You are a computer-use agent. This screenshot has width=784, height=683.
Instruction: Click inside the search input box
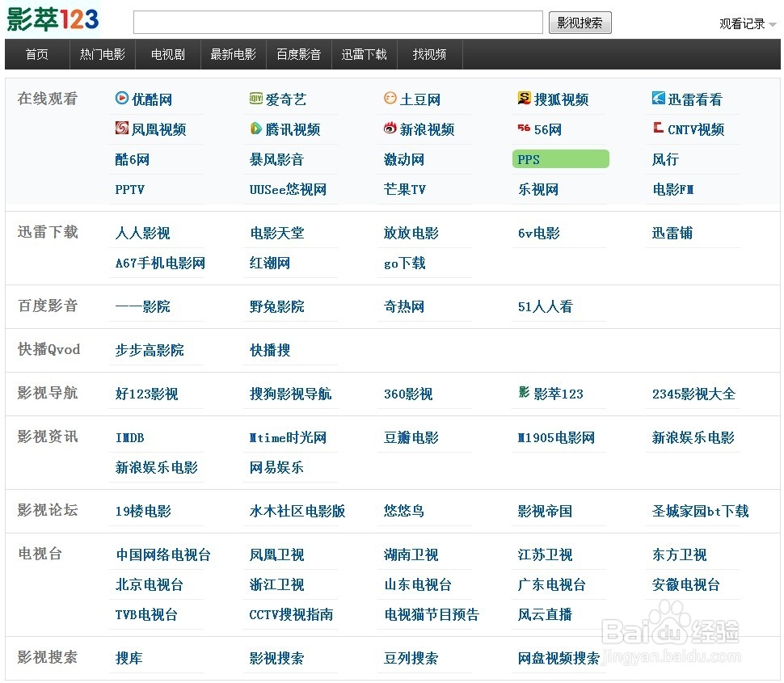tap(338, 23)
